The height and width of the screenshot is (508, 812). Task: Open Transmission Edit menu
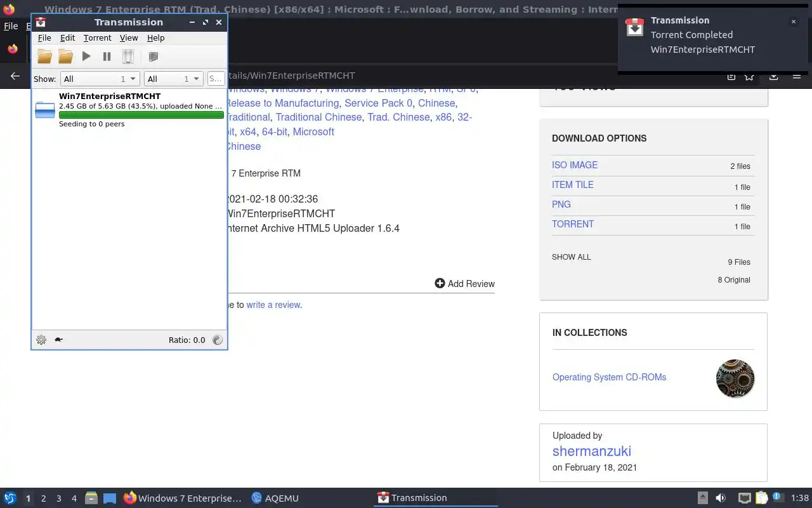[x=67, y=38]
